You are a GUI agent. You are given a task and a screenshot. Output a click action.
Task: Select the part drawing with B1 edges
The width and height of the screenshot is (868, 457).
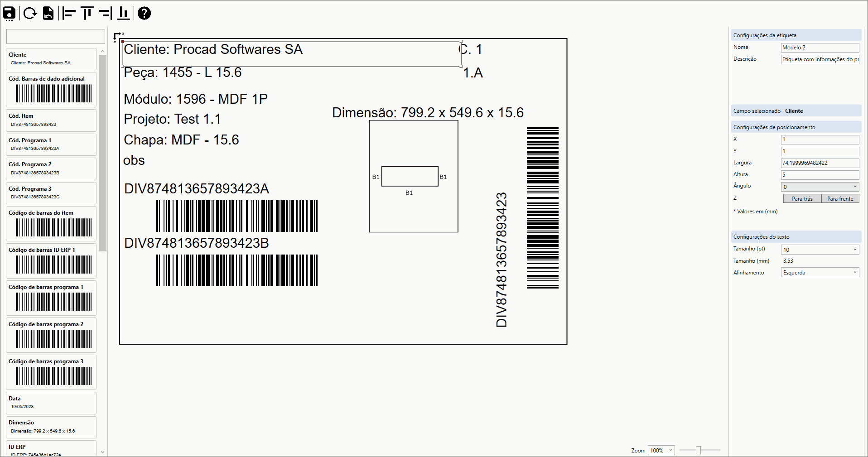(x=414, y=176)
